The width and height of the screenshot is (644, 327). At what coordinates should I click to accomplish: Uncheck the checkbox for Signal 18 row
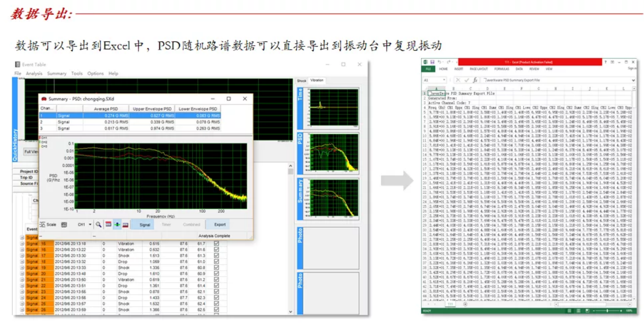[217, 262]
